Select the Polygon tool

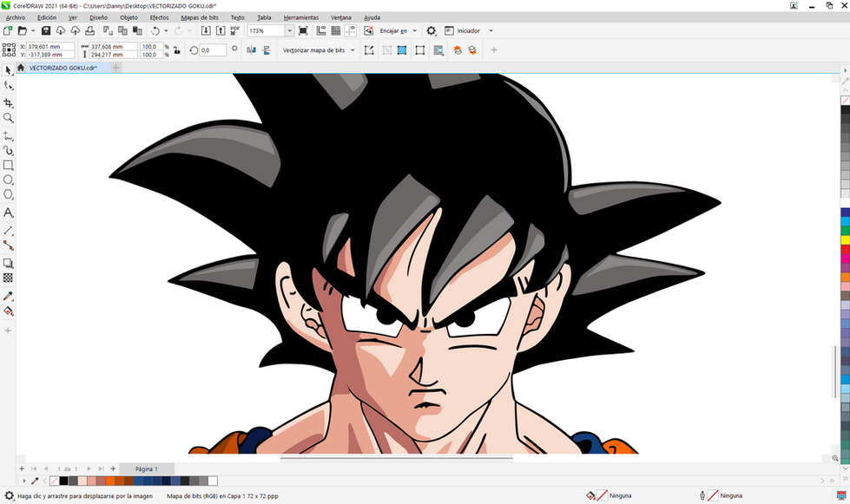(8, 194)
